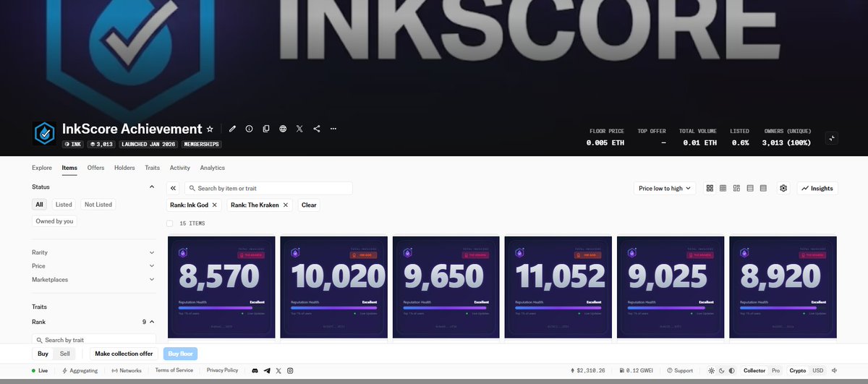Set currency display to USD
868x384 pixels.
coord(817,370)
